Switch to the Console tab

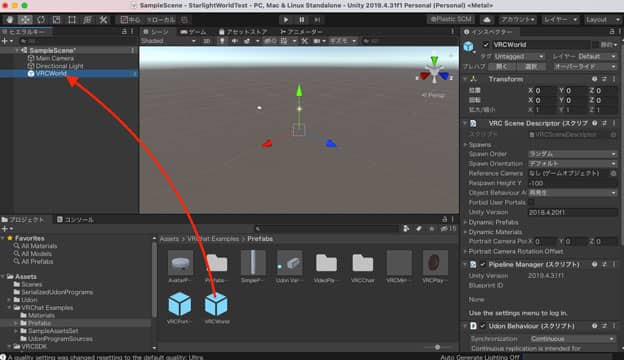(x=76, y=220)
